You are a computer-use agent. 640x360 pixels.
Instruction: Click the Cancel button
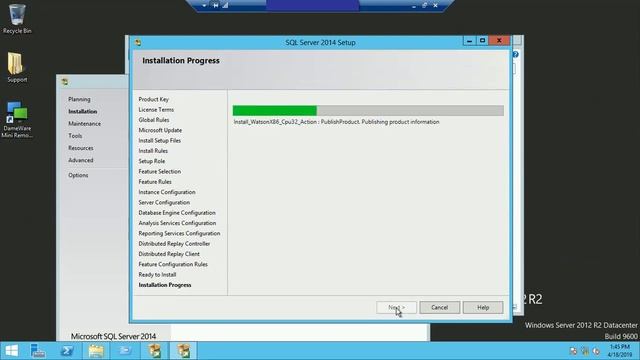tap(440, 307)
